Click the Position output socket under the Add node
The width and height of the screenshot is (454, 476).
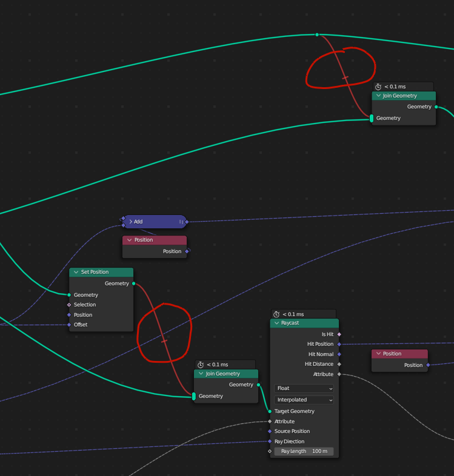[187, 251]
